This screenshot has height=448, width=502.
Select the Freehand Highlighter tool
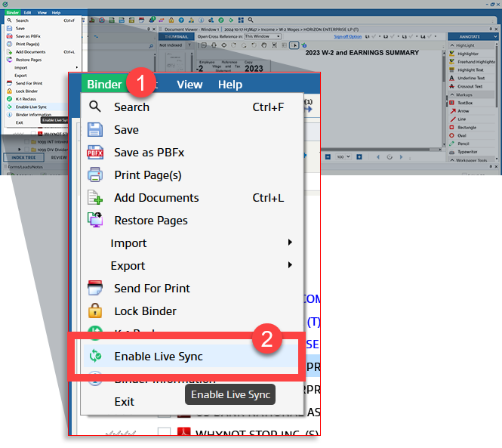472,61
